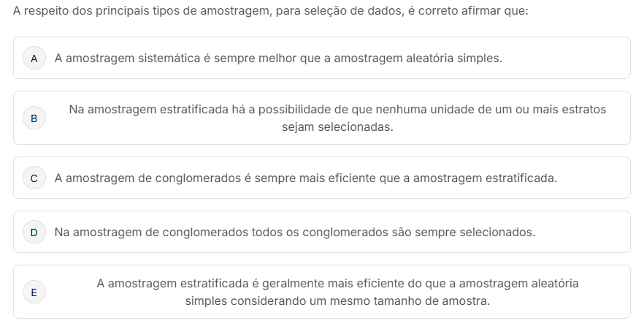This screenshot has height=321, width=644.
Task: Click the line 'simples considerando um mesmo tamanho de amostra.'
Action: coord(337,301)
